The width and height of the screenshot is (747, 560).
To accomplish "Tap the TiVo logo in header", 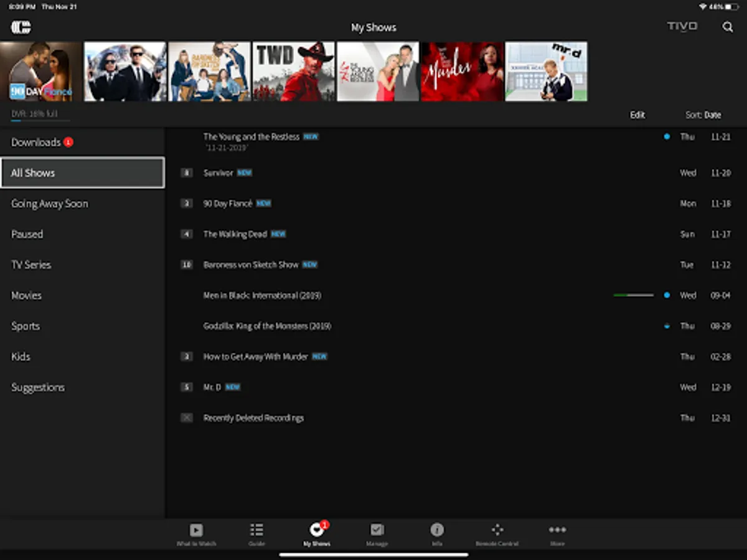I will tap(682, 27).
